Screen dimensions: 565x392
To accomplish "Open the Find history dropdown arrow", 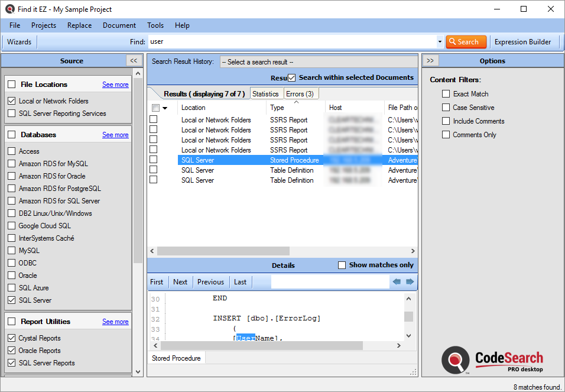I will coord(440,42).
